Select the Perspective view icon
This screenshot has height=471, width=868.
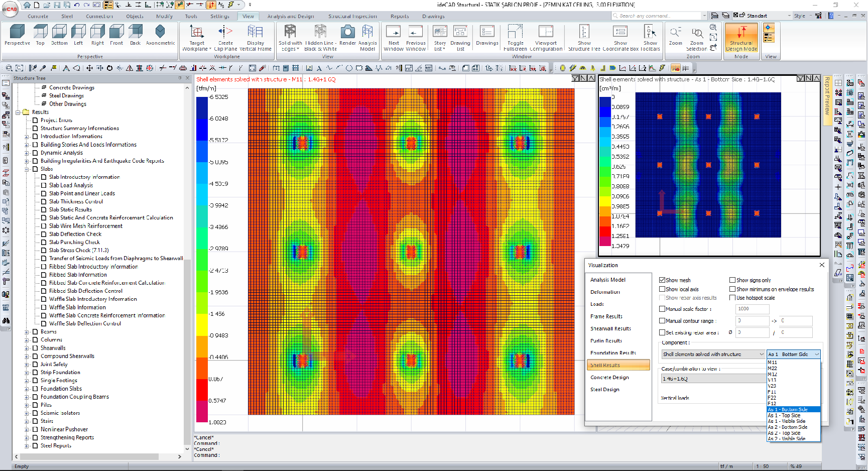(x=17, y=35)
